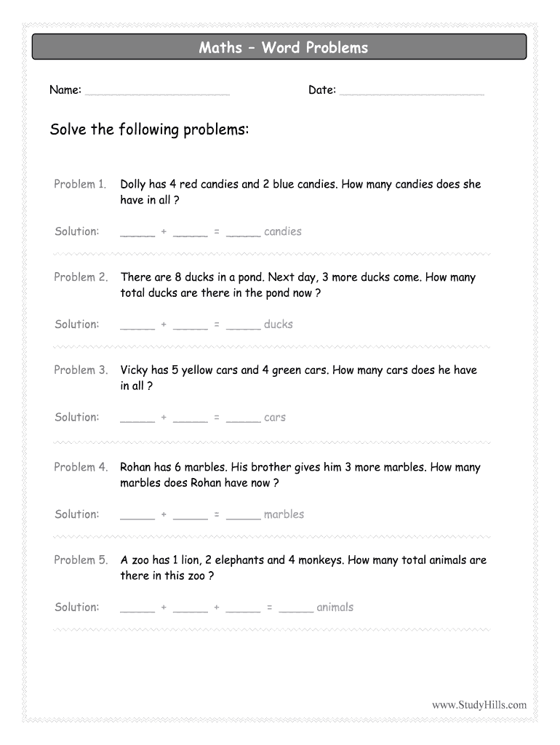Click the answer blank before 'cars'
This screenshot has width=560, height=745.
click(243, 419)
